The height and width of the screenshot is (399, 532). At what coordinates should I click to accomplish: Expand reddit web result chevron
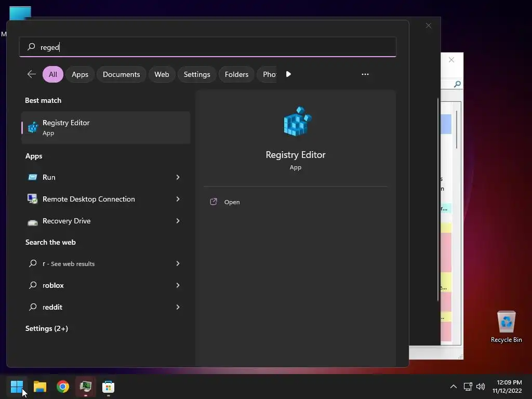[x=178, y=307]
